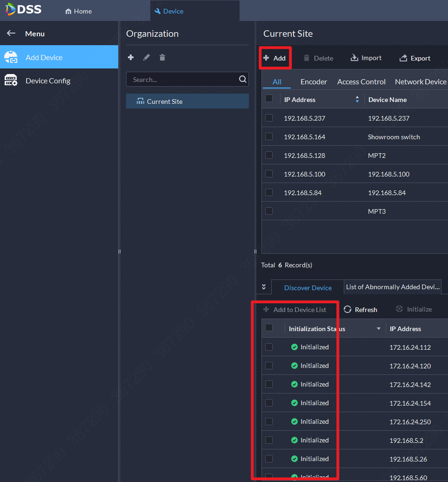Click green initialized icon for 172.16.24.250

coord(294,421)
